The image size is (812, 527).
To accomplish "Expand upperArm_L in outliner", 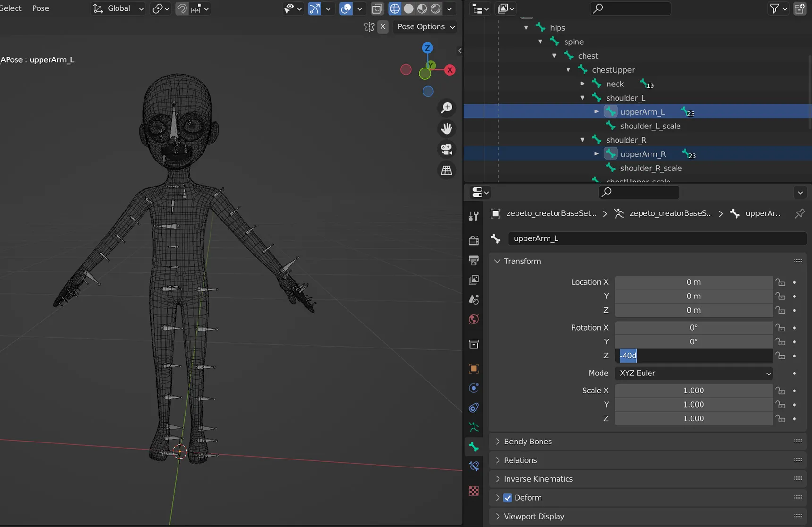I will pyautogui.click(x=596, y=112).
